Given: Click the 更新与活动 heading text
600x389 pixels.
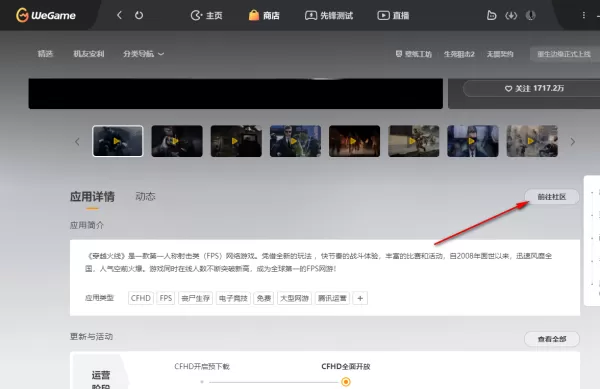Looking at the screenshot, I should pyautogui.click(x=91, y=337).
